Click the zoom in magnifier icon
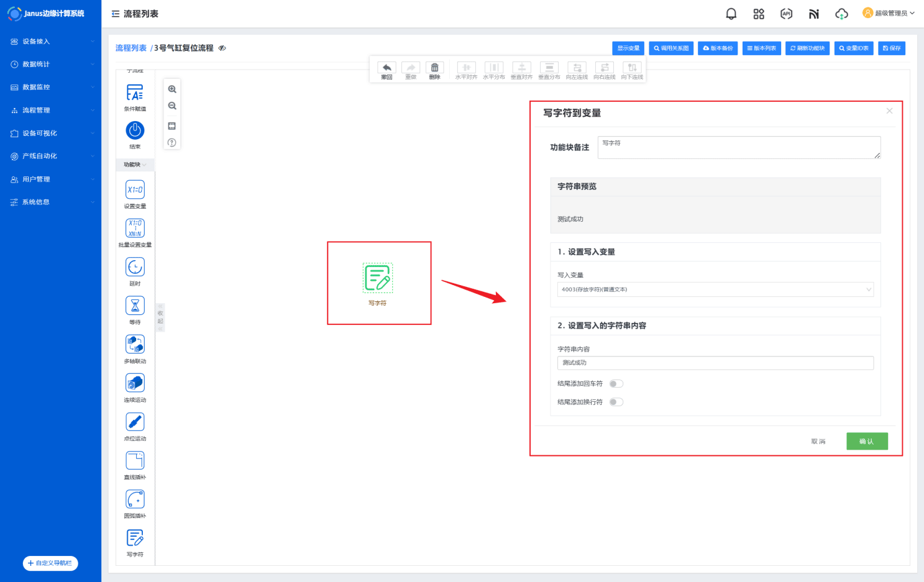The image size is (924, 582). 172,89
